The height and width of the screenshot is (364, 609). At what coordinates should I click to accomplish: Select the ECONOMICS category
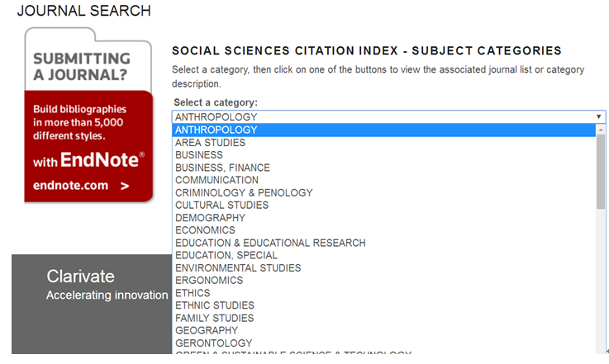click(205, 230)
